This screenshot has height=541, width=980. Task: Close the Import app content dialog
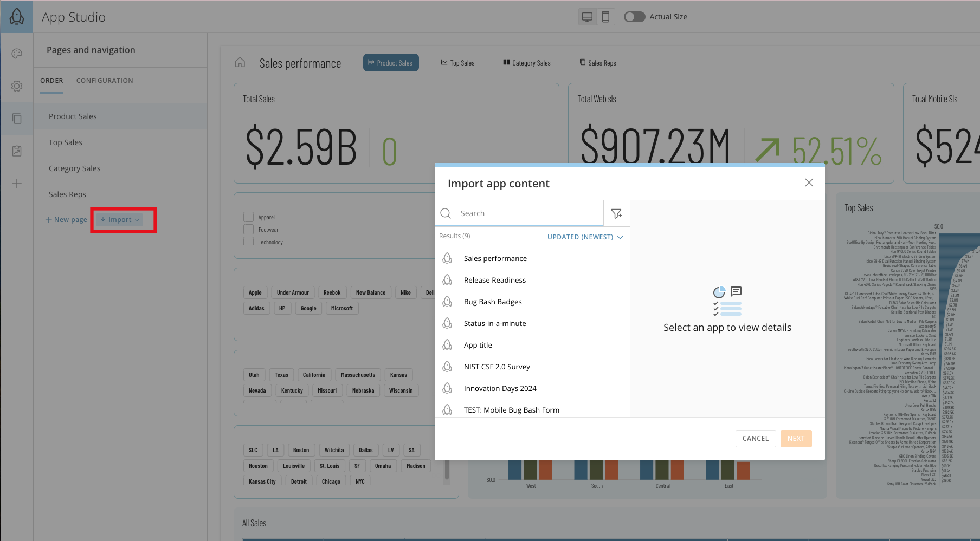(809, 183)
